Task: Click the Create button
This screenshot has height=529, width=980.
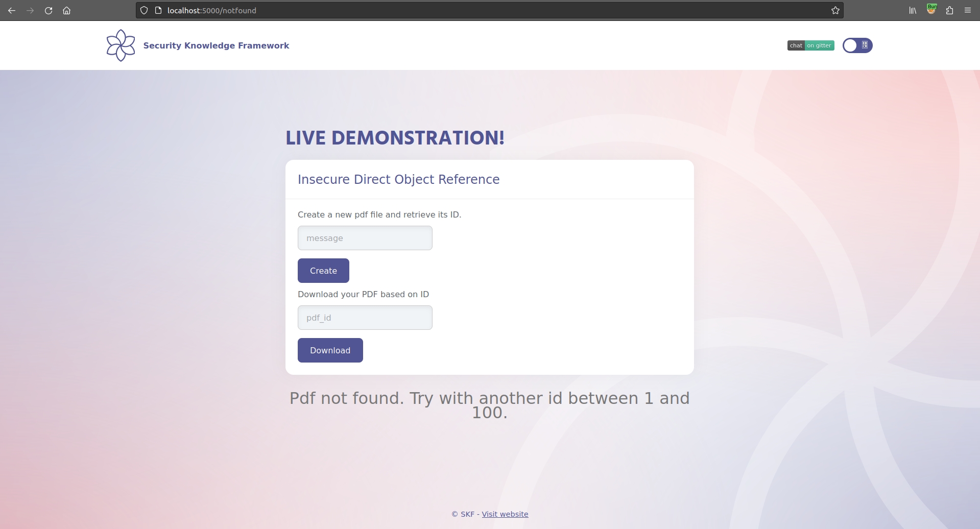Action: (x=323, y=271)
